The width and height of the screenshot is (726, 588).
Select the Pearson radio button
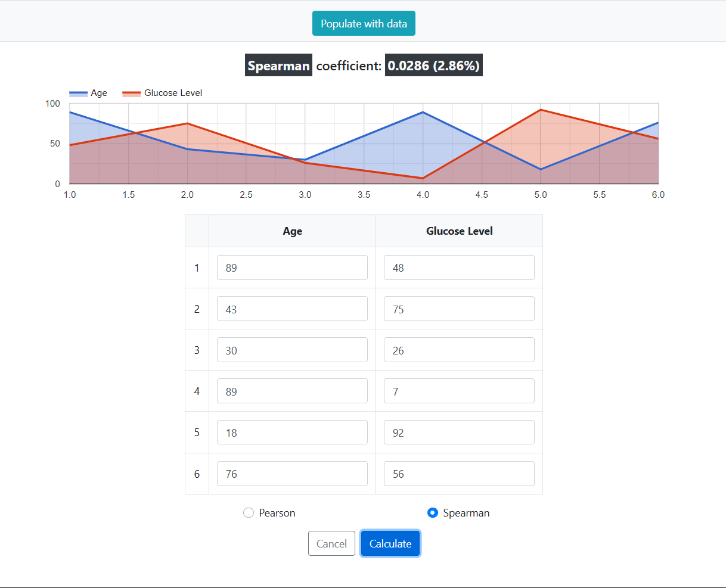[249, 513]
